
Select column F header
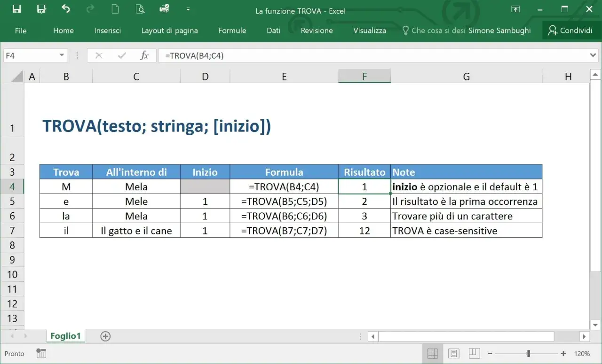[x=364, y=77]
